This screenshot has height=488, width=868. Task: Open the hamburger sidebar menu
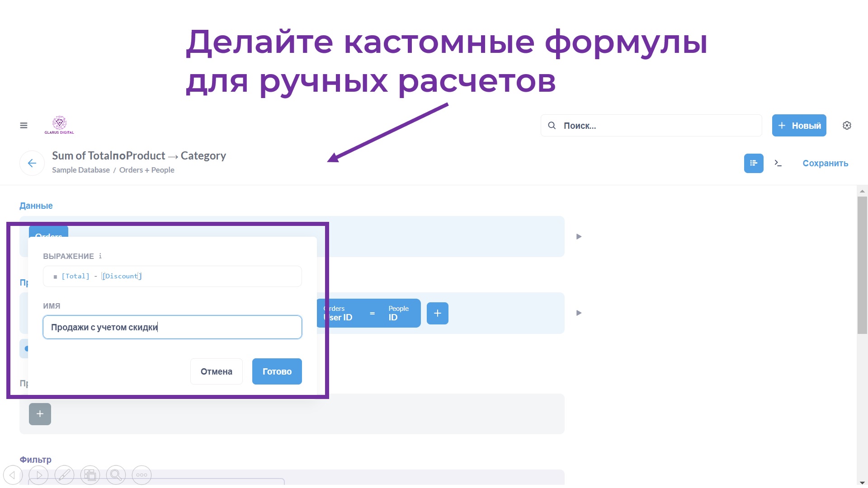24,126
